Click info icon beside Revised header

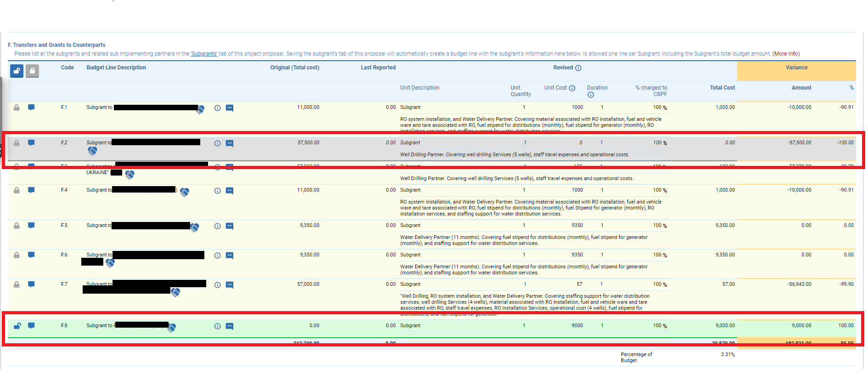[578, 68]
